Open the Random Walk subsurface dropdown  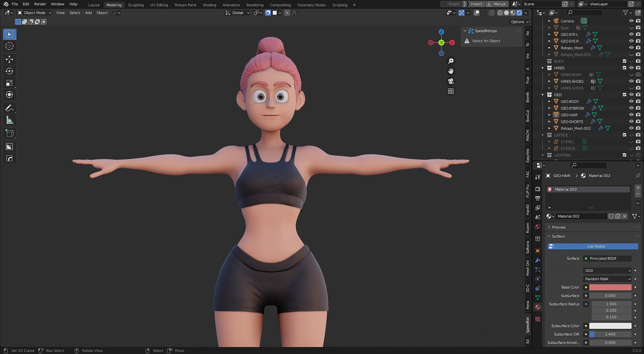coord(607,279)
